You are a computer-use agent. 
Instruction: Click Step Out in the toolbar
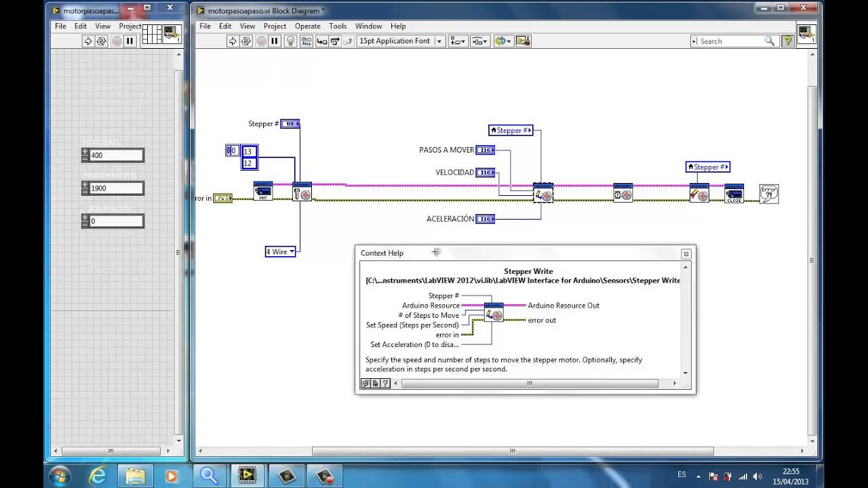[348, 41]
